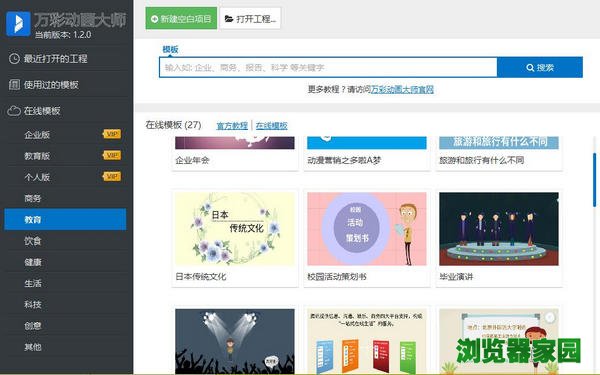Click the template list vertical scrollbar
The image size is (600, 375).
(595, 180)
